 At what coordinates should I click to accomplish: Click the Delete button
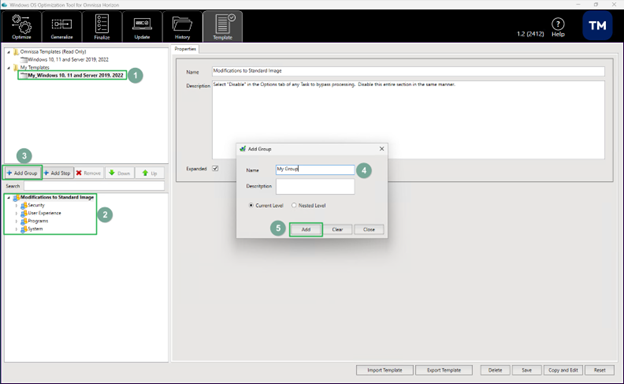tap(495, 370)
